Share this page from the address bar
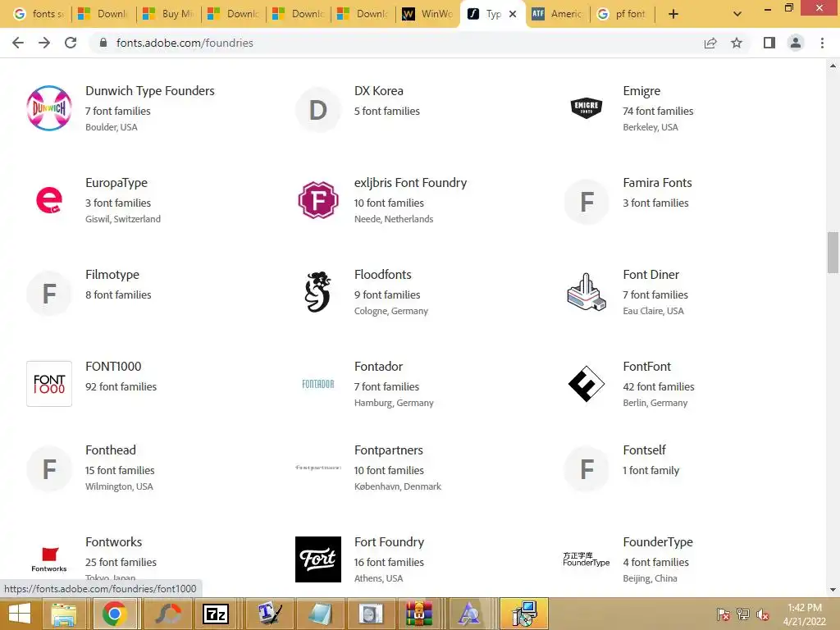The height and width of the screenshot is (630, 840). [x=710, y=43]
